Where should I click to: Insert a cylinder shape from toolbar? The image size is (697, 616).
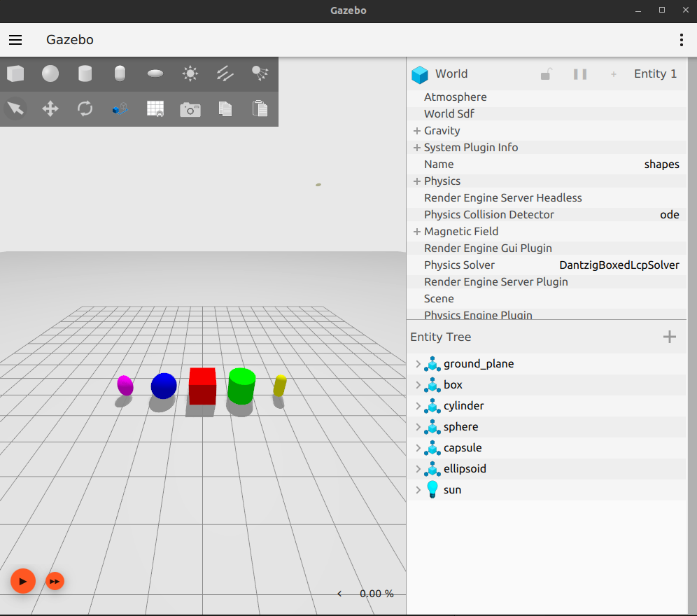point(85,73)
